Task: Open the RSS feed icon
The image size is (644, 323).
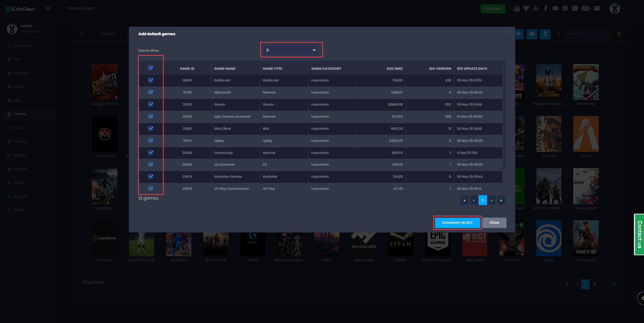Action: point(536,8)
